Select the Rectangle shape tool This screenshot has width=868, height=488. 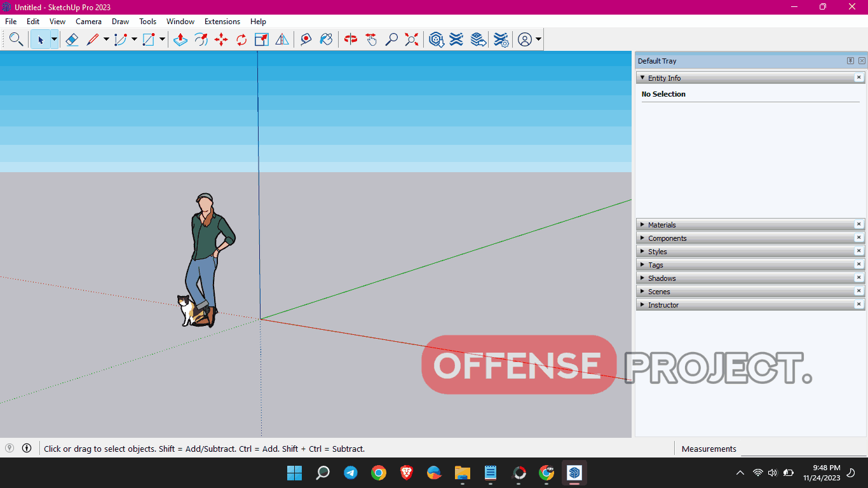(149, 39)
